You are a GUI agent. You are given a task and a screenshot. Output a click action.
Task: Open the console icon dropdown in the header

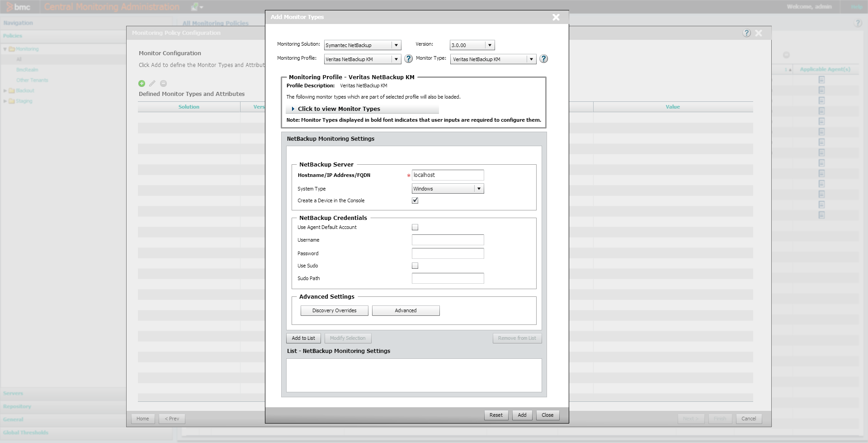tap(197, 7)
